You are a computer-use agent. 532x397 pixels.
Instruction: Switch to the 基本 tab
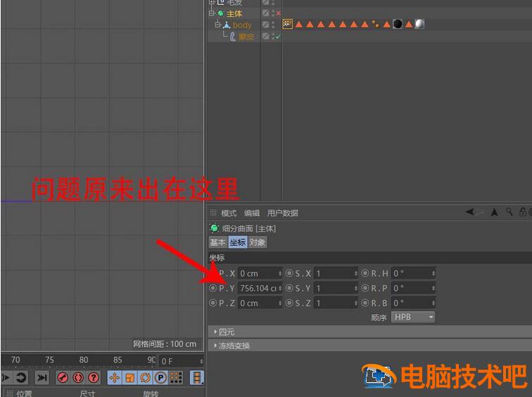point(218,242)
